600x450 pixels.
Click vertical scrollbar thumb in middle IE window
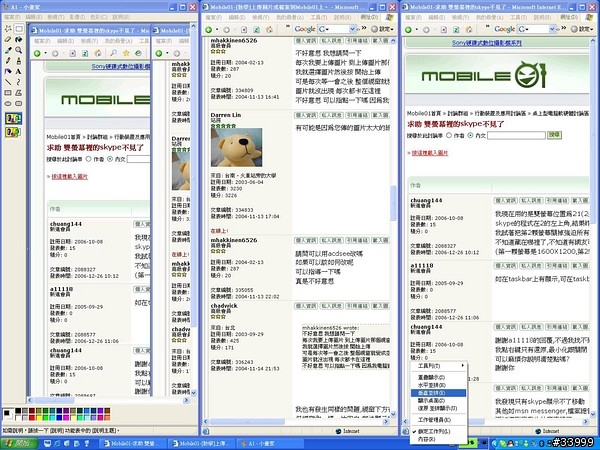tap(393, 203)
